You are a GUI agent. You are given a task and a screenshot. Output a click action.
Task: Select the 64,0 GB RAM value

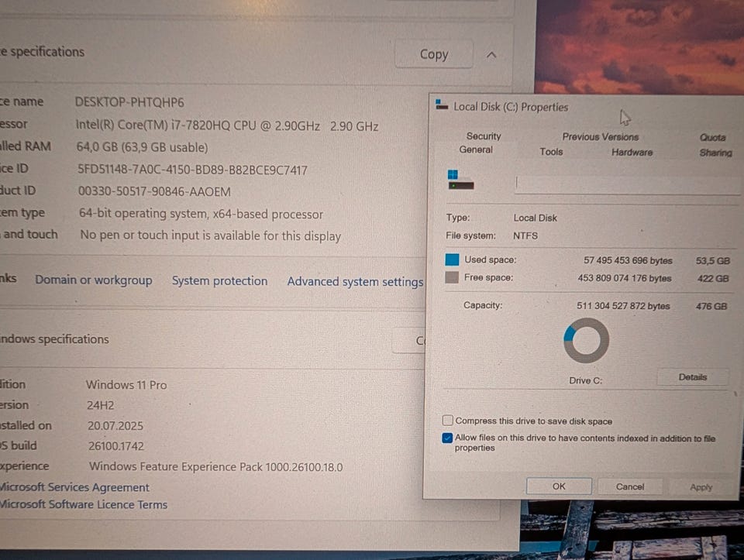[x=143, y=147]
